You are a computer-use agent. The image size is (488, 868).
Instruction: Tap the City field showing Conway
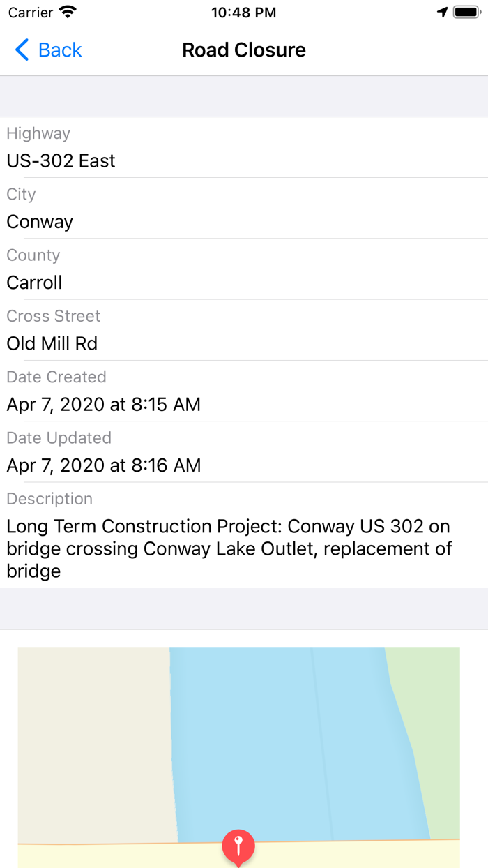39,222
